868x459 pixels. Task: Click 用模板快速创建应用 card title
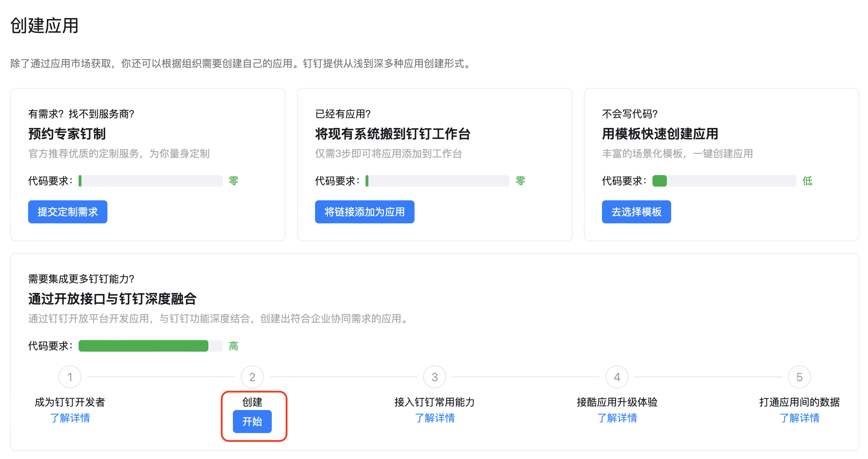pyautogui.click(x=660, y=134)
